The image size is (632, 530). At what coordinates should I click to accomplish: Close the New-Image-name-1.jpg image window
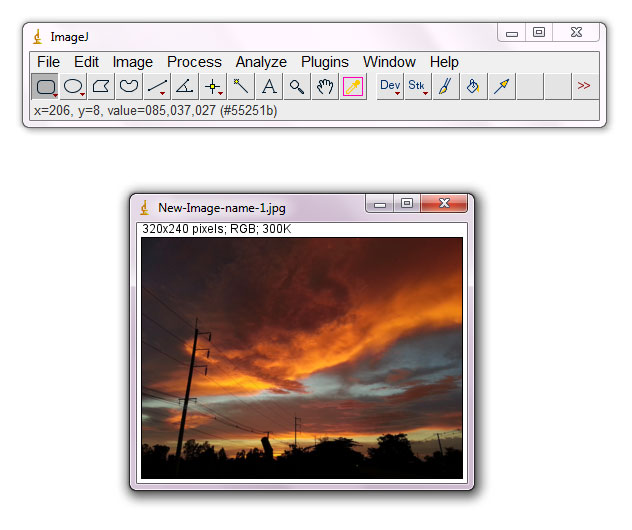[x=444, y=204]
